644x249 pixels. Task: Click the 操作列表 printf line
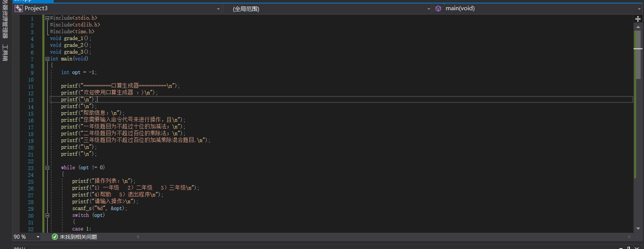104,181
